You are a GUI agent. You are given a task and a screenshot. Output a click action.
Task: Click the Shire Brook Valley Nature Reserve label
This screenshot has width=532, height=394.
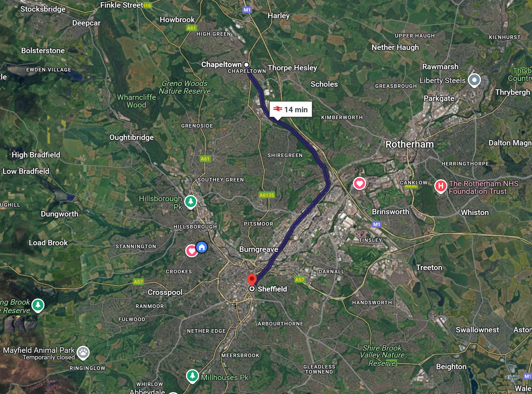(382, 355)
